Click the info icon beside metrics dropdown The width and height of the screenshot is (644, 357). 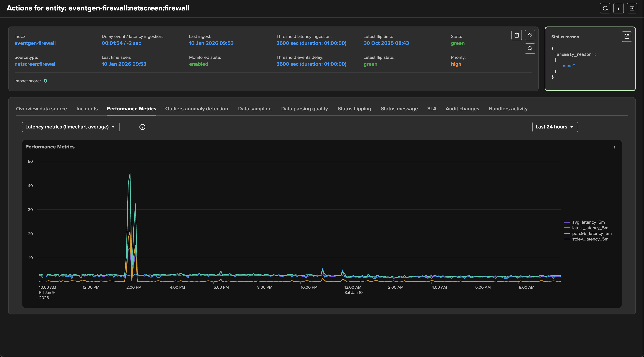[x=142, y=127]
